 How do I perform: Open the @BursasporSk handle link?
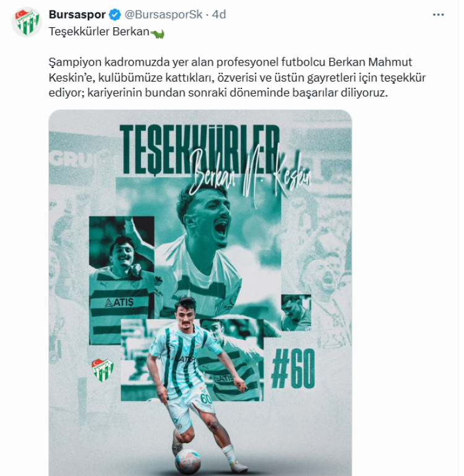tap(163, 15)
